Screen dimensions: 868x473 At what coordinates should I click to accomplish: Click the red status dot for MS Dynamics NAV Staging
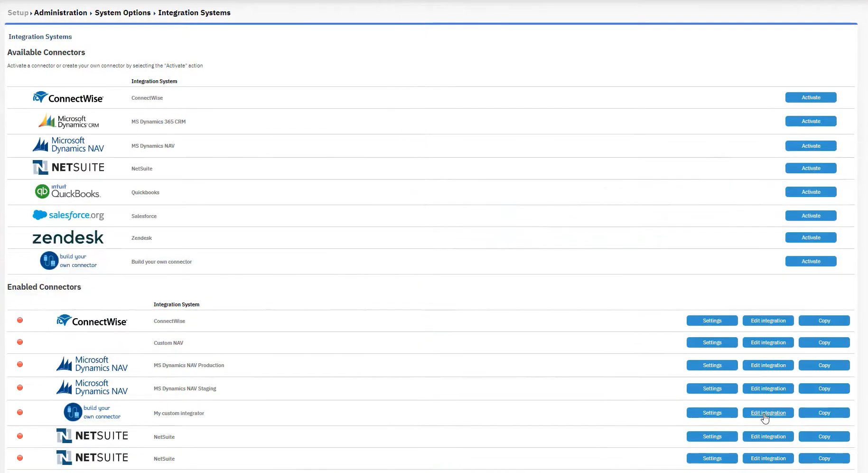[x=20, y=388]
